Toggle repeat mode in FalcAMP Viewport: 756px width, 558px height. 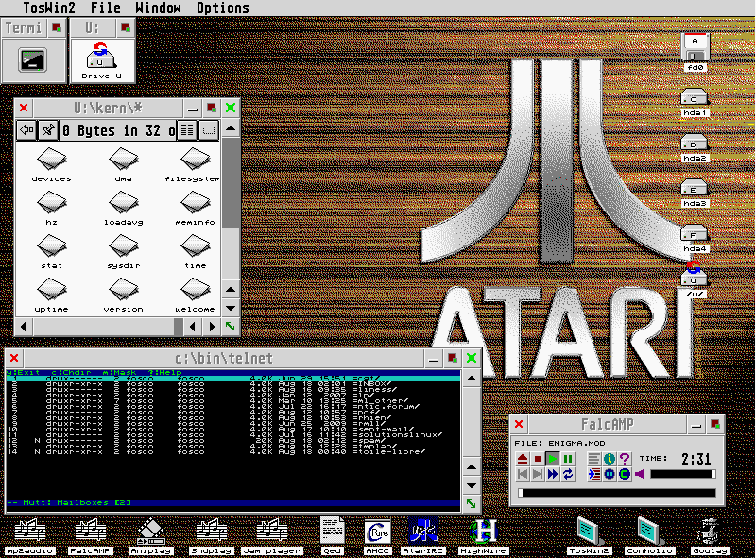(568, 474)
